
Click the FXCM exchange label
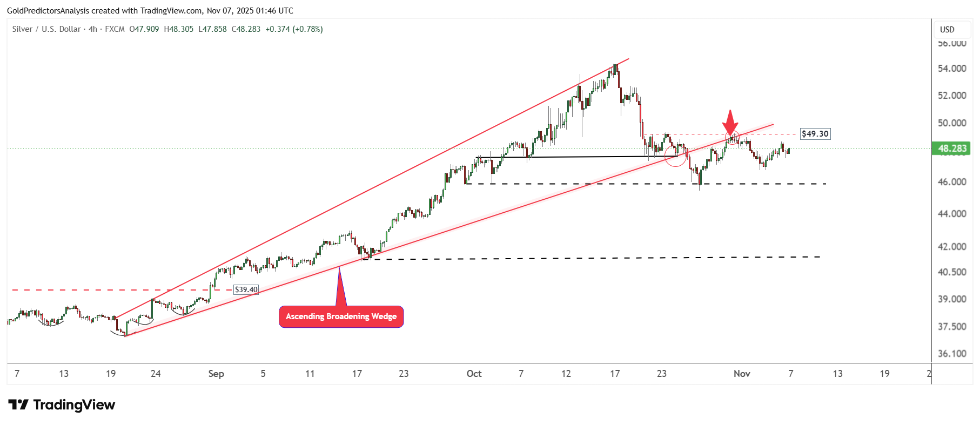(115, 29)
